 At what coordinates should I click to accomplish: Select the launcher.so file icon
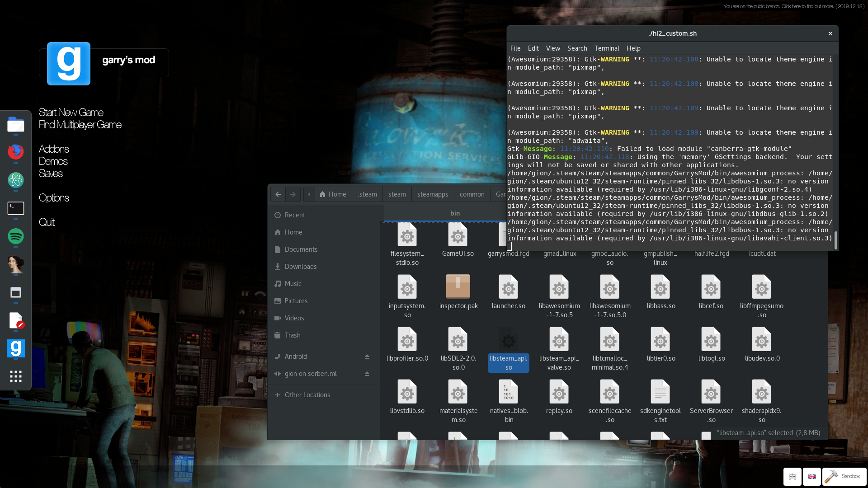[509, 286]
